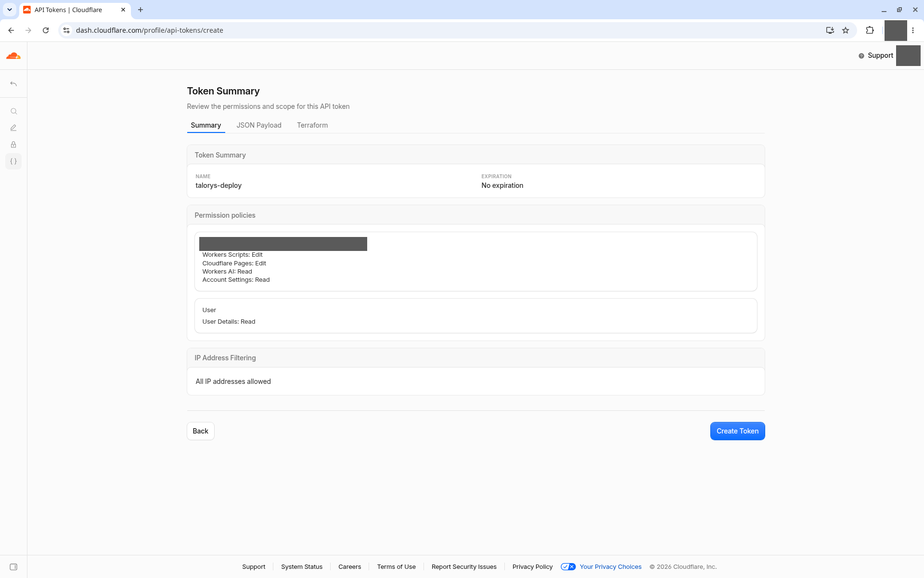Open the System Status footer link
This screenshot has height=578, width=924.
302,567
